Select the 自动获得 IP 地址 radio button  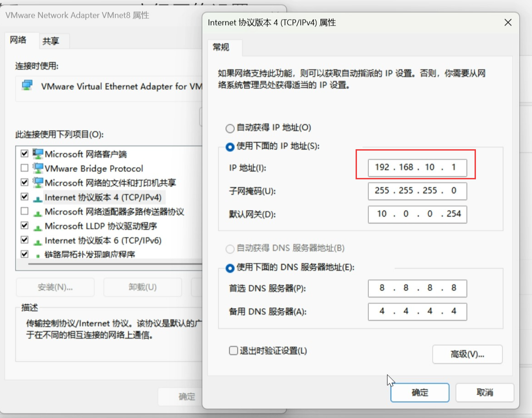230,128
